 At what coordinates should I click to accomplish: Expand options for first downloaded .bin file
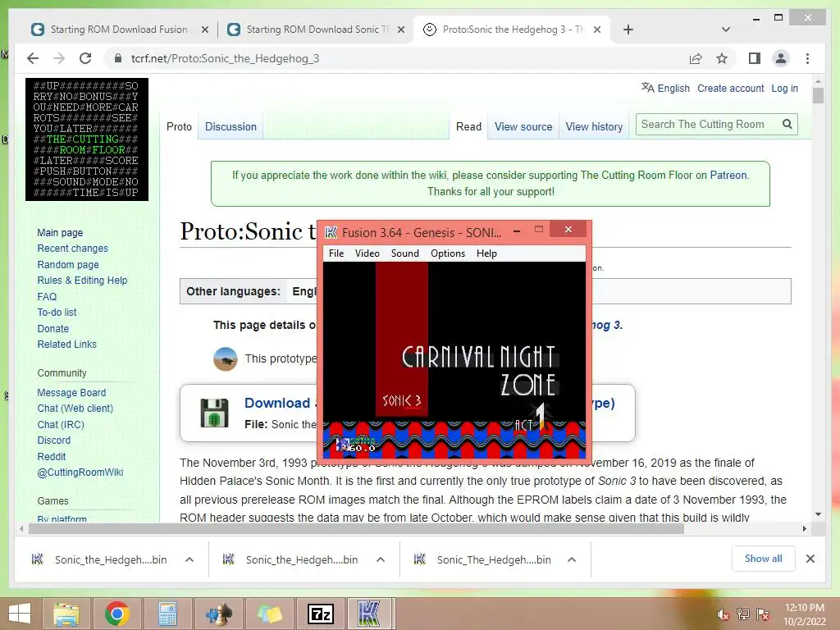point(189,559)
